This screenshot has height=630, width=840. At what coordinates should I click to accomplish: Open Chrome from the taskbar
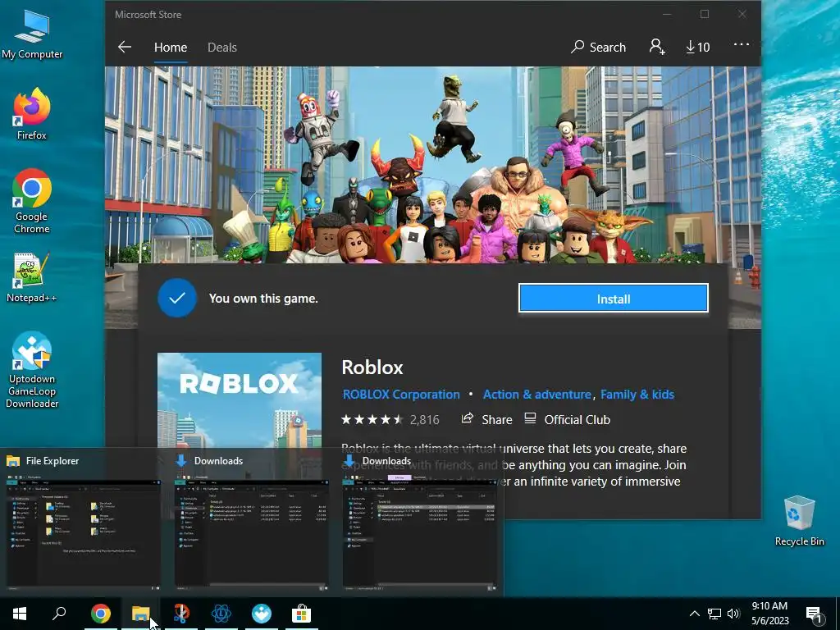100,614
